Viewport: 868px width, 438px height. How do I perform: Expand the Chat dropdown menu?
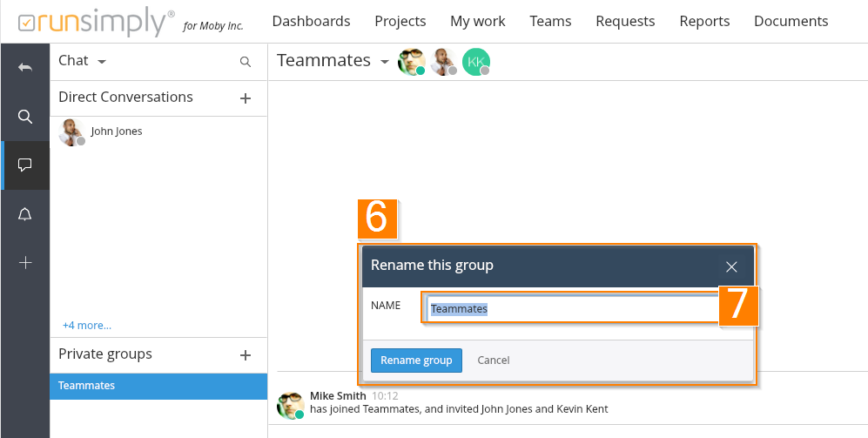(102, 62)
